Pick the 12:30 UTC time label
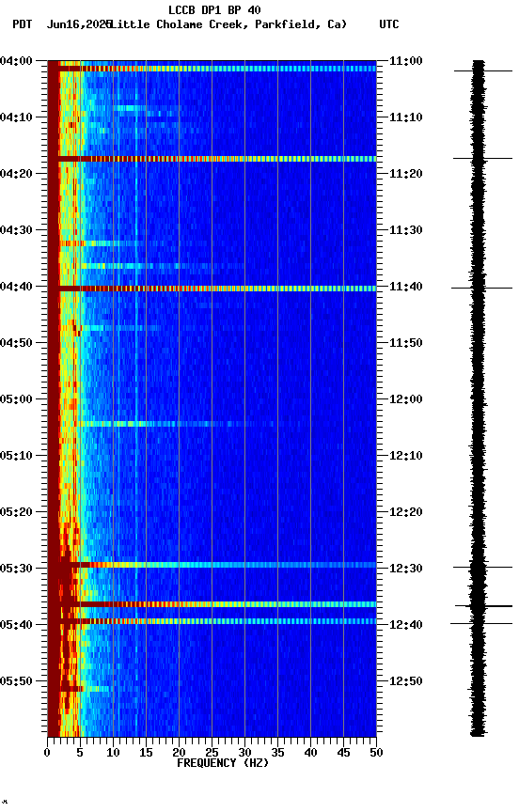Image resolution: width=519 pixels, height=812 pixels. [406, 569]
